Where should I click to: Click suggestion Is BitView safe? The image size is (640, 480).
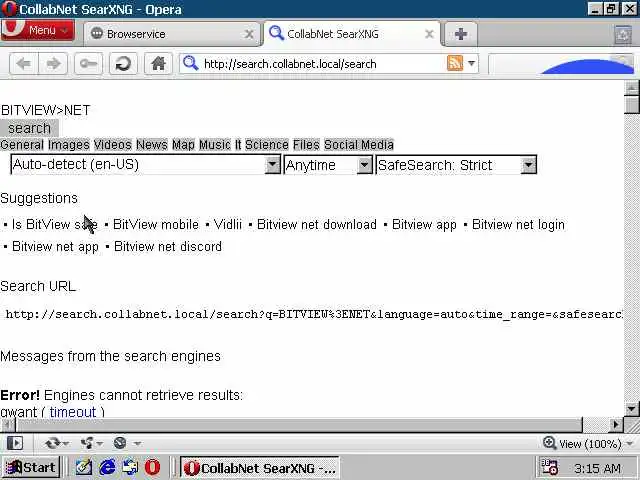(x=55, y=224)
